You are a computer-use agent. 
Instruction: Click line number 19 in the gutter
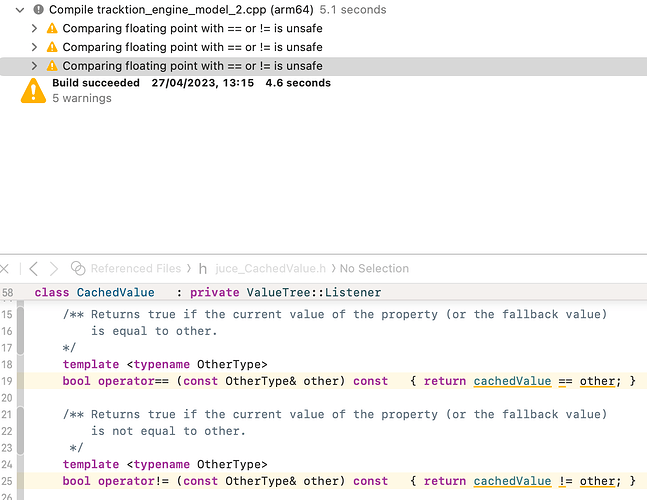pyautogui.click(x=7, y=381)
